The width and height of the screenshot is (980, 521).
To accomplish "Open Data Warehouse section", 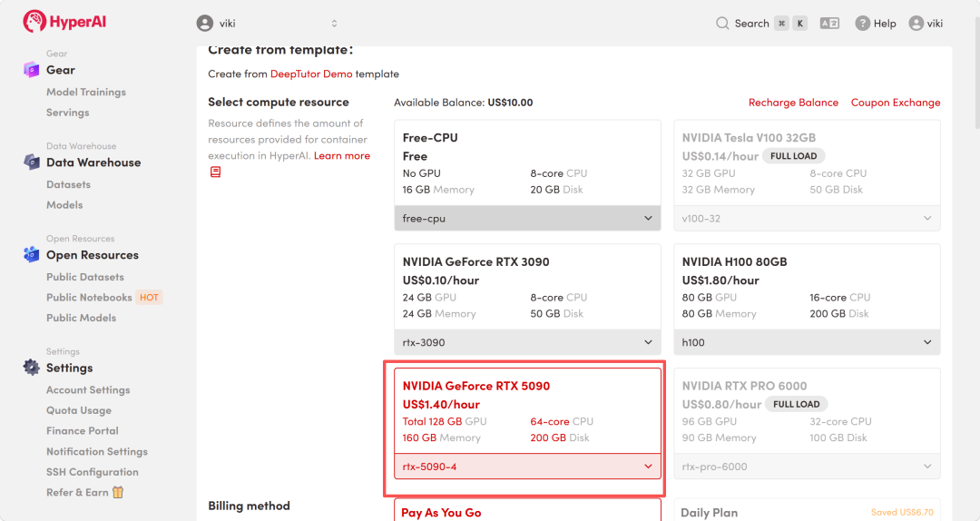I will pos(93,162).
